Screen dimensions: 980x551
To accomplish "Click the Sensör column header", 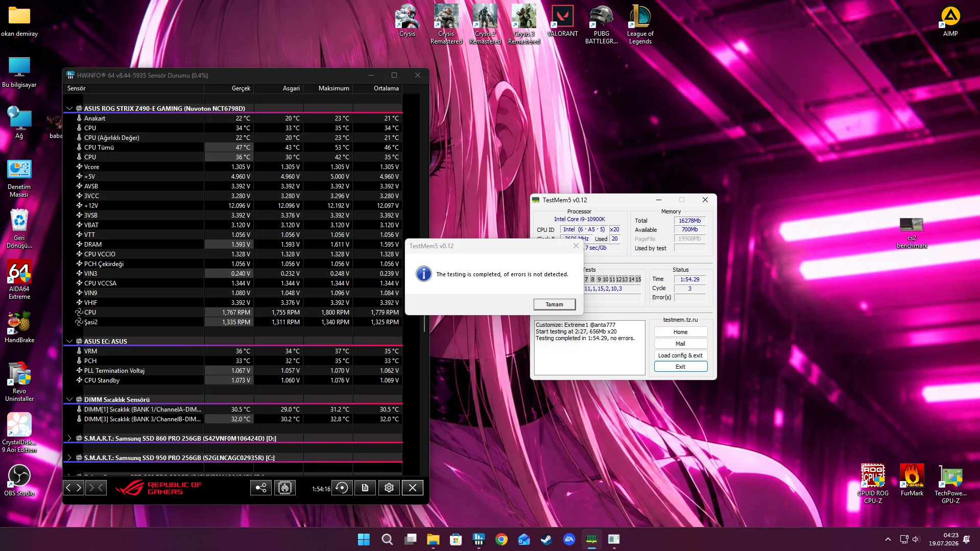I will click(x=133, y=88).
